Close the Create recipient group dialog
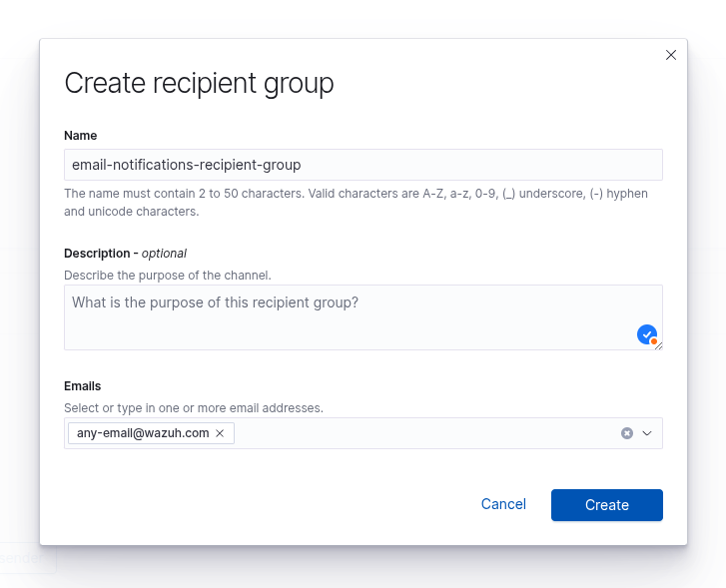726x588 pixels. pos(670,55)
